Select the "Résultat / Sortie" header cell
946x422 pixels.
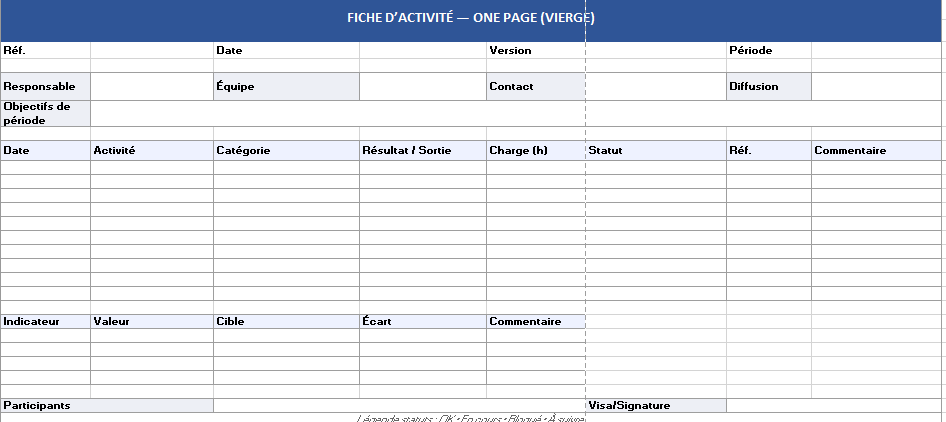pos(422,151)
